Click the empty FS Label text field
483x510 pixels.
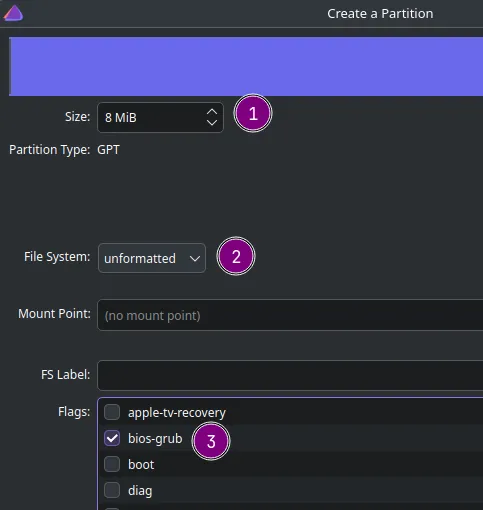pos(290,375)
